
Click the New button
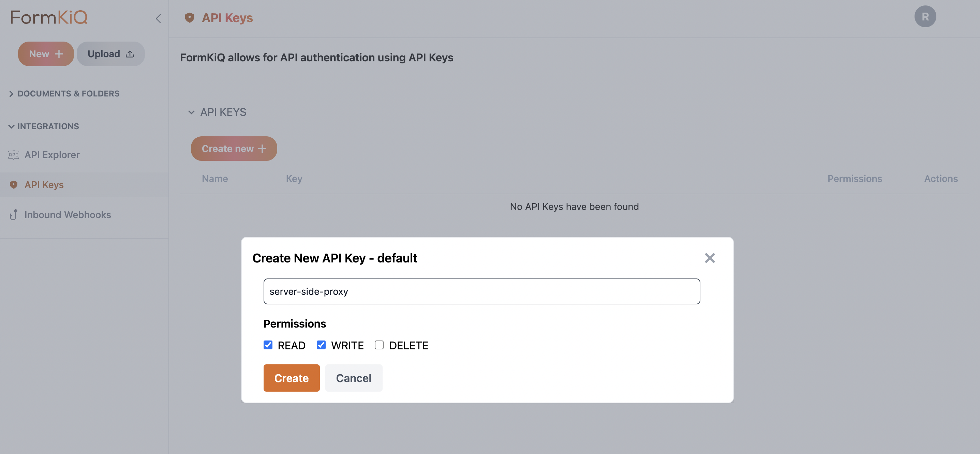46,54
